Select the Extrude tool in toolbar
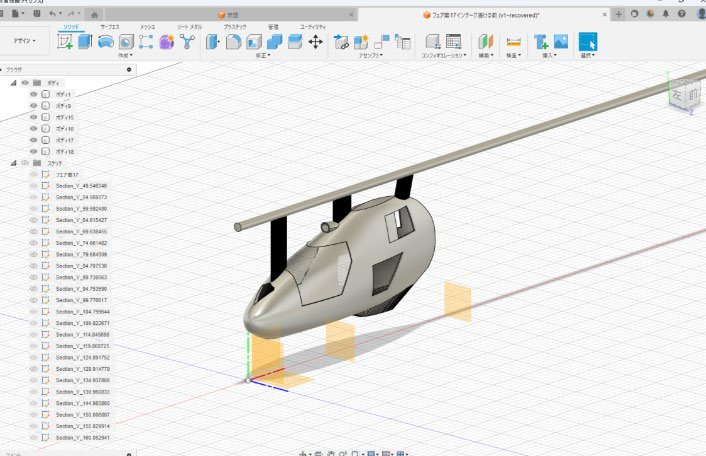The width and height of the screenshot is (706, 456). (x=86, y=41)
